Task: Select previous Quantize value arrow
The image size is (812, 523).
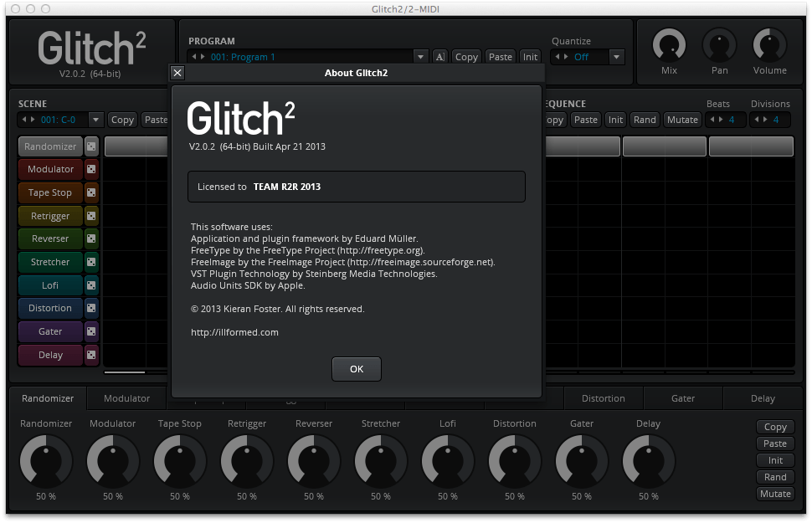Action: (x=558, y=56)
